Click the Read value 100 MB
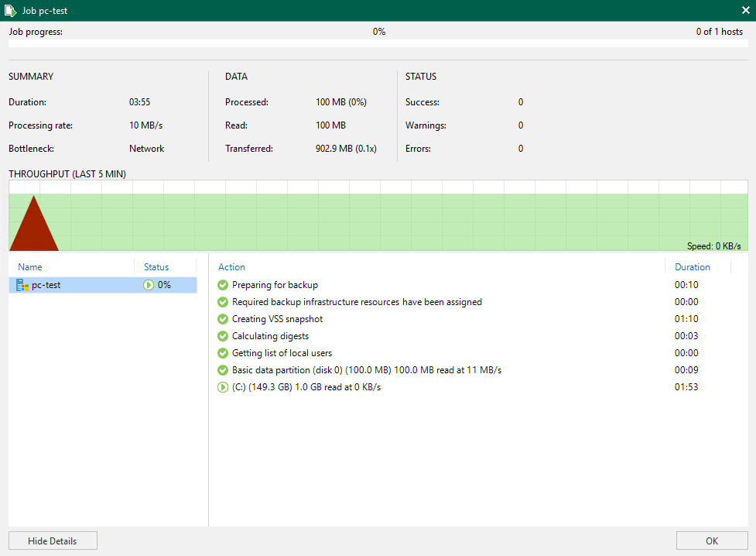The height and width of the screenshot is (556, 756). (x=330, y=125)
